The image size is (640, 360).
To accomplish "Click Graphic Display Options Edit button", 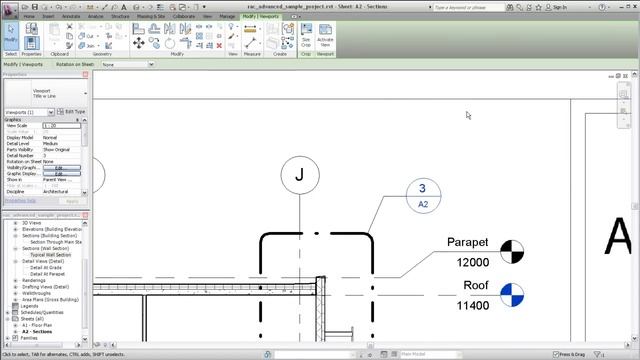I will (x=62, y=174).
